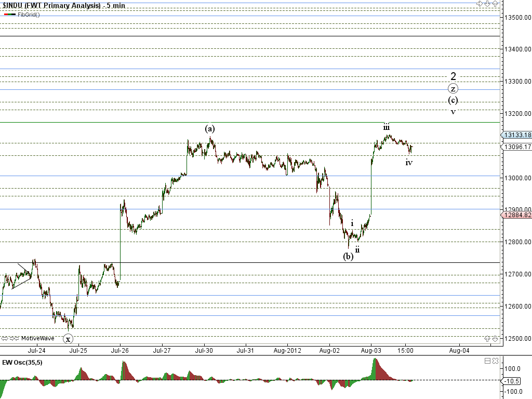Screen dimensions: 532x399
Task: Select the circled z wave label
Action: [453, 88]
